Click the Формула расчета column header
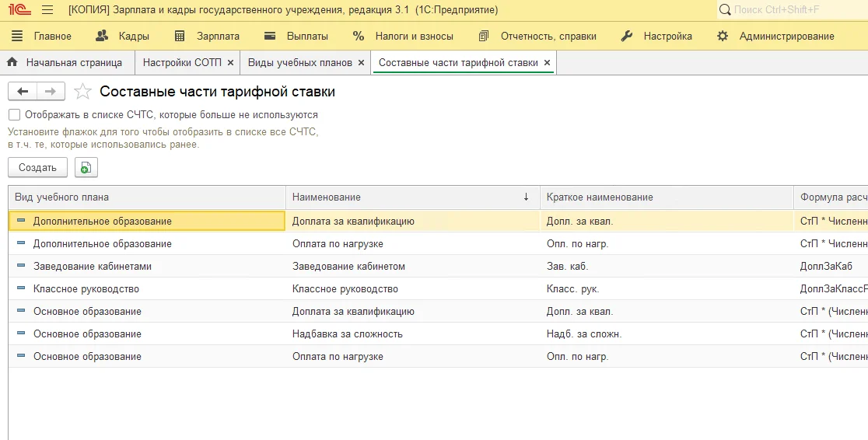Viewport: 868px width, 440px height. (831, 197)
